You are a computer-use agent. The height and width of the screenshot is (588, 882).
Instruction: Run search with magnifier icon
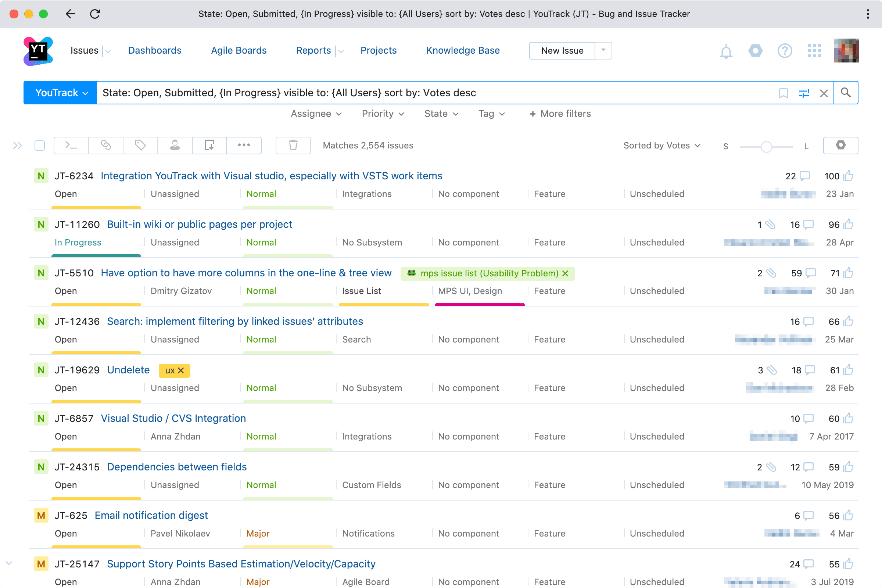pyautogui.click(x=845, y=93)
